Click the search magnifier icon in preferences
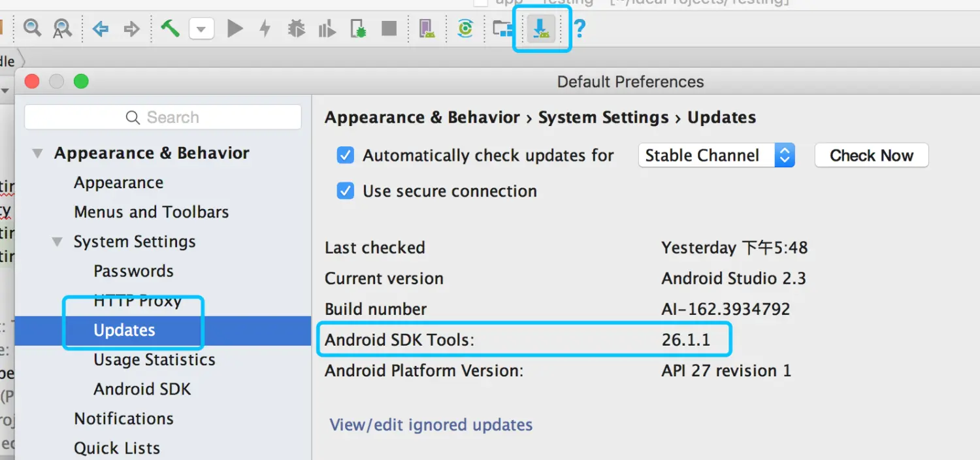 click(133, 118)
